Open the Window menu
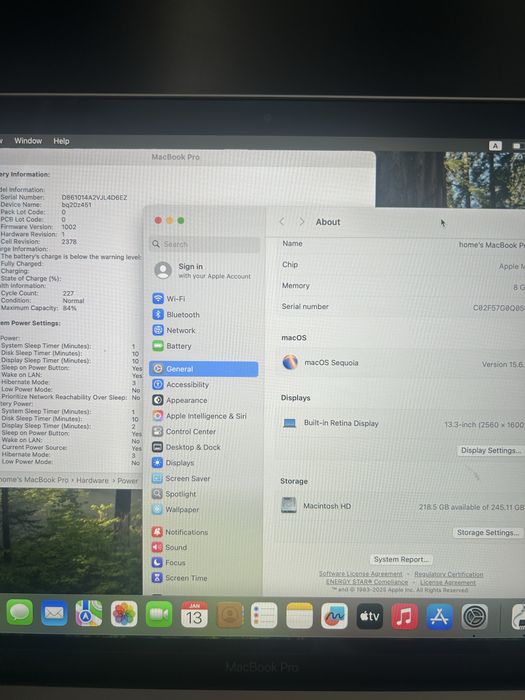Viewport: 525px width, 700px height. click(28, 141)
